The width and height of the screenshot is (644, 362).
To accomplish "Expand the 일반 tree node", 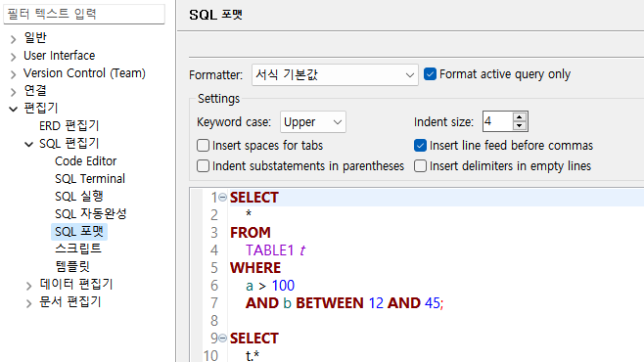I will pyautogui.click(x=13, y=39).
